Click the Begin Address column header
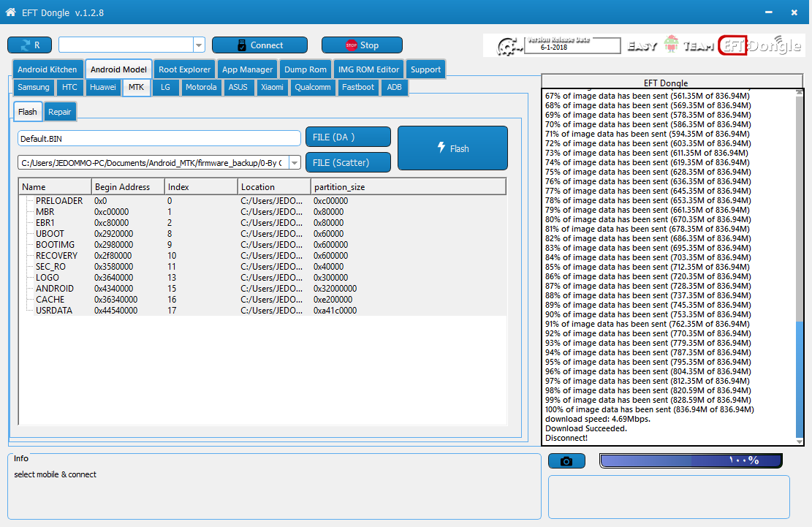Screen dimensions: 812x527 click(128, 187)
